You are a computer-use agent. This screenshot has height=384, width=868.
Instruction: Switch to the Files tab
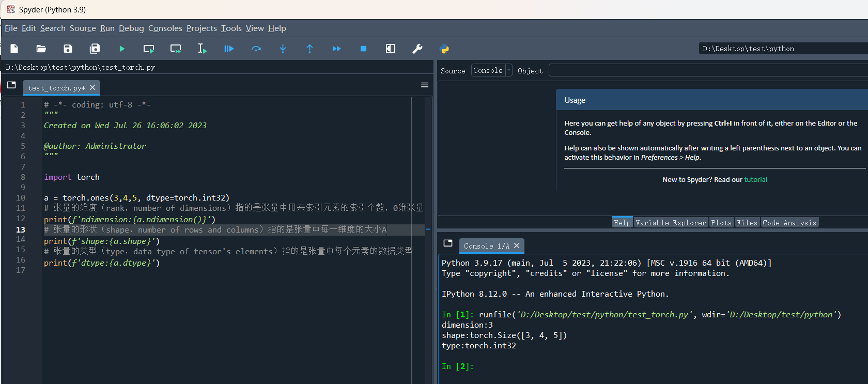coord(747,223)
